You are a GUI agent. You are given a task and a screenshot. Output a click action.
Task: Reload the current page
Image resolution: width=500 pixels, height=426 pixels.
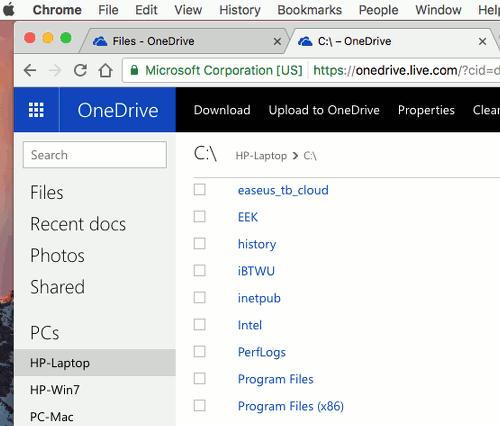click(x=80, y=70)
